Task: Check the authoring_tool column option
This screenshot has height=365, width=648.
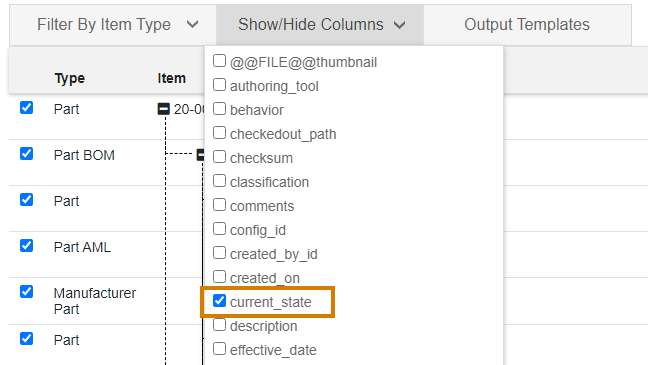Action: click(x=219, y=85)
